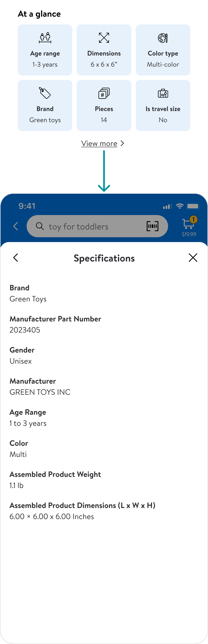Close the Specifications panel with X
Viewport: 208px width, 644px height.
pyautogui.click(x=193, y=258)
